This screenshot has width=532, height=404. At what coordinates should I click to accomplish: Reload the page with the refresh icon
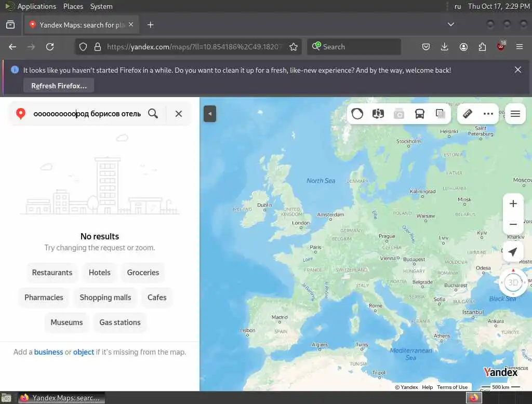[x=50, y=47]
